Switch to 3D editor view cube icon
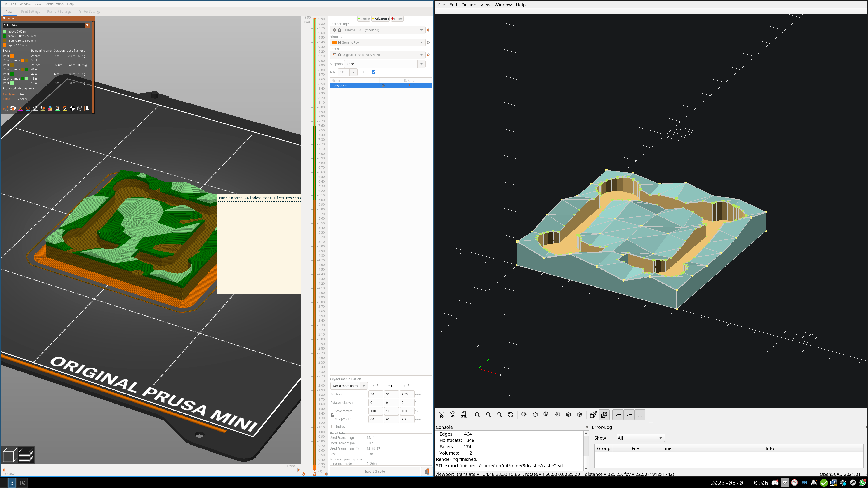The width and height of the screenshot is (868, 488). tap(10, 455)
